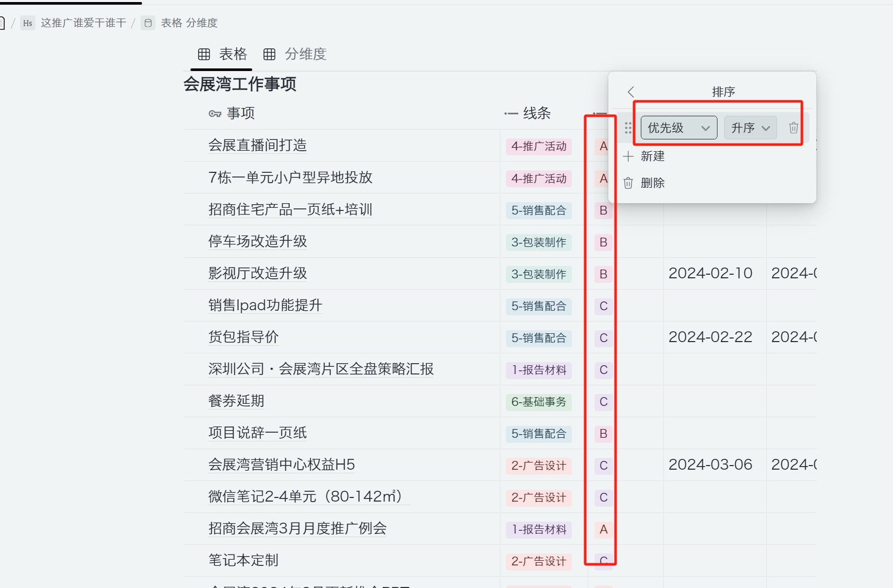The width and height of the screenshot is (893, 588).
Task: Click the 线条 column header
Action: pos(528,113)
